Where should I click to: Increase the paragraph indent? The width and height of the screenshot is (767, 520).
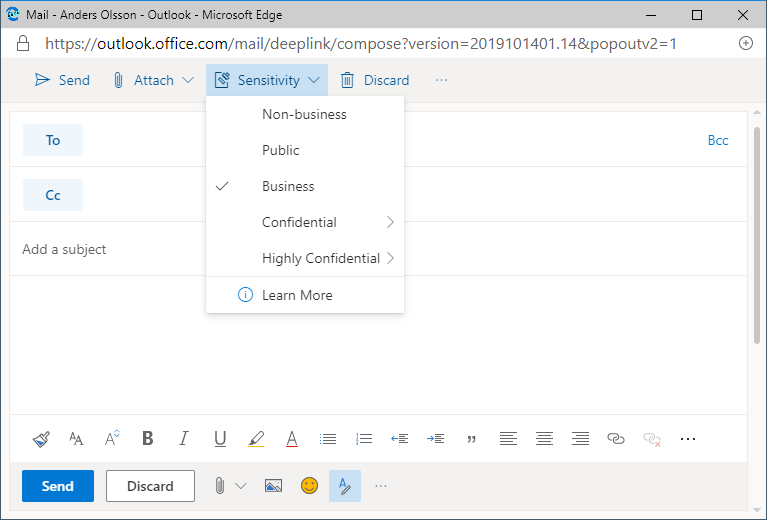click(435, 438)
